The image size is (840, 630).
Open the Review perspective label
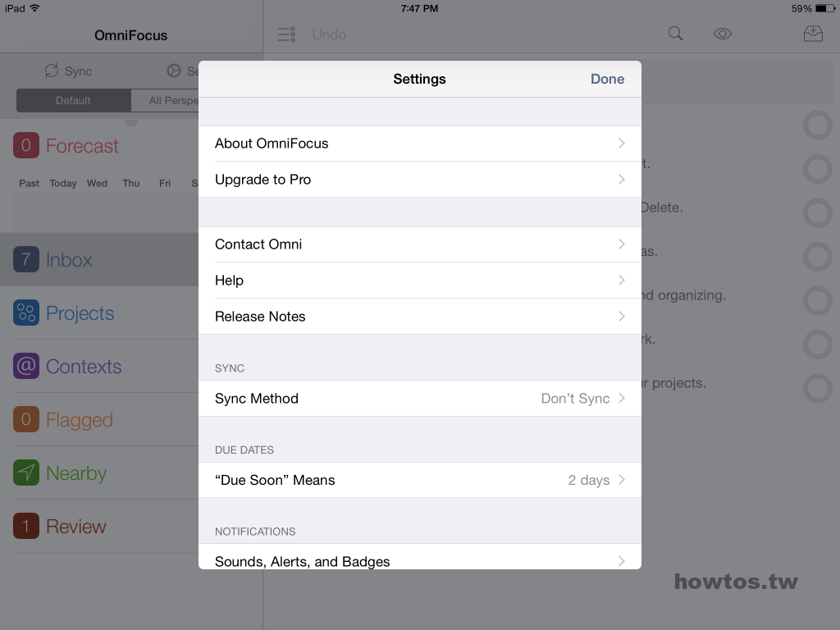[76, 527]
